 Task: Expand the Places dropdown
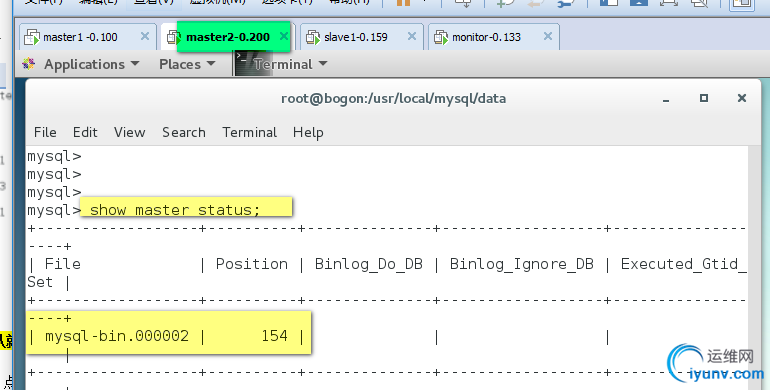pyautogui.click(x=187, y=64)
